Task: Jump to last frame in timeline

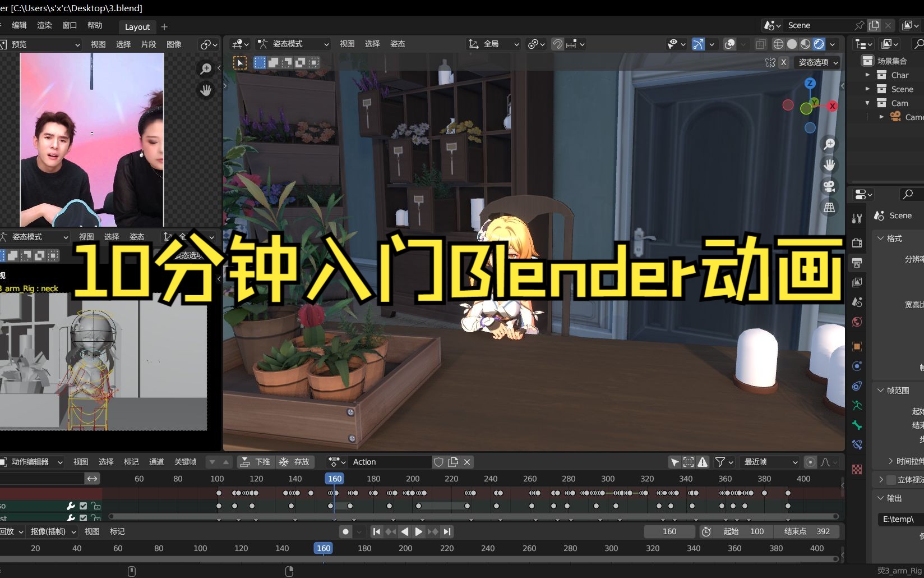Action: [x=447, y=531]
